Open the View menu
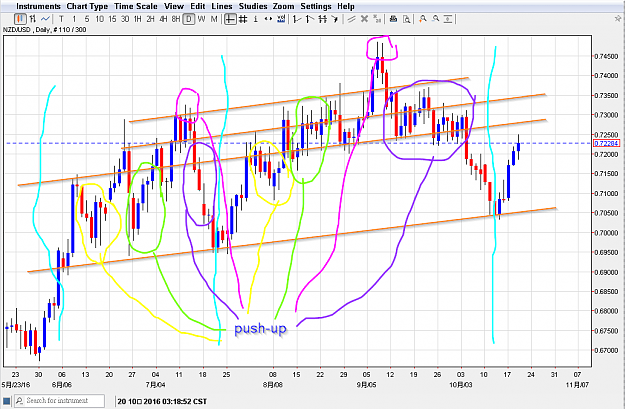This screenshot has height=409, width=625. tap(174, 6)
